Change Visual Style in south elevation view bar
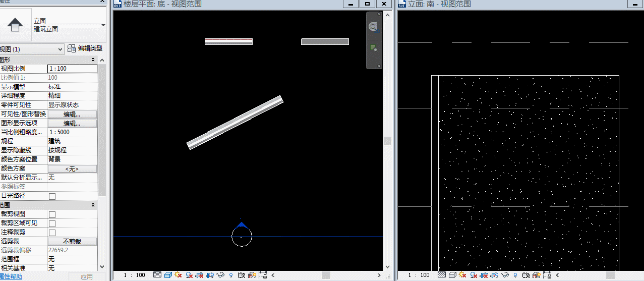Screen dimensions: 644x281 (452, 275)
